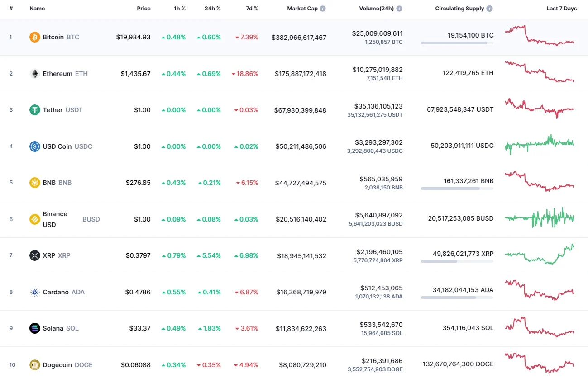Click the USD Coin logo
Screen dimensions: 588x378
[x=34, y=146]
